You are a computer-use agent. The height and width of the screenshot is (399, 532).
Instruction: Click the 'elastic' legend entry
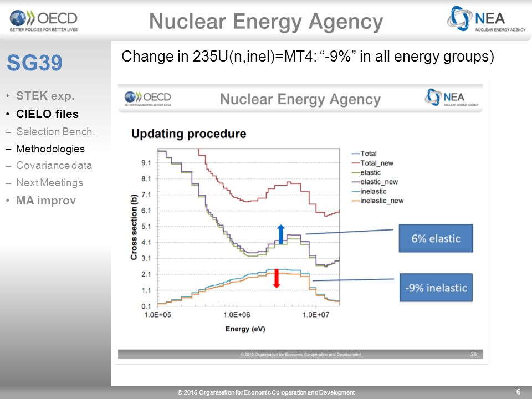coord(366,172)
